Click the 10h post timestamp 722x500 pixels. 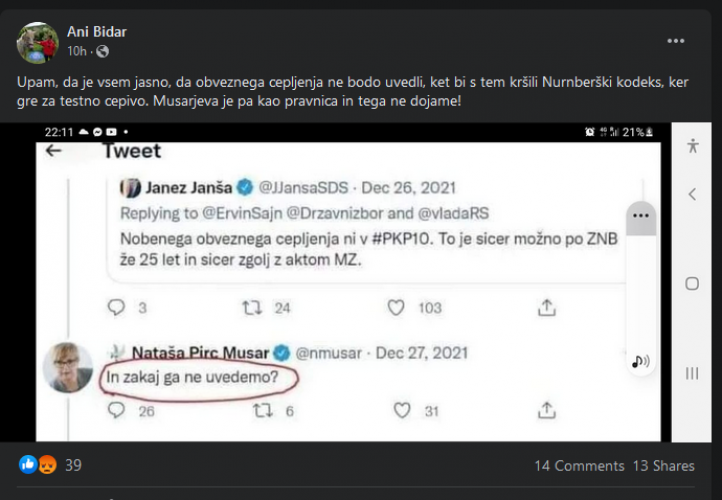[77, 51]
